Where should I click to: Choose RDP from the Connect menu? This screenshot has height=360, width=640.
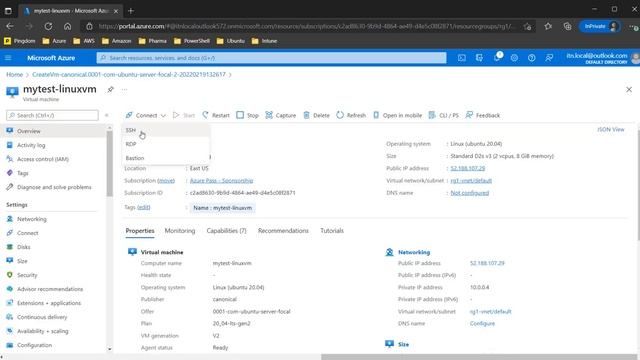coord(131,144)
